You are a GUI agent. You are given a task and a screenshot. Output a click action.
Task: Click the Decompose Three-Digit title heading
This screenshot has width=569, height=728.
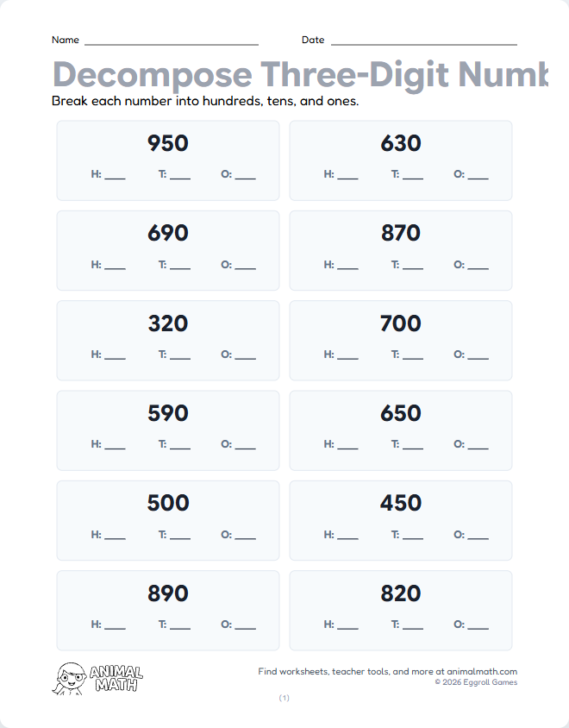pyautogui.click(x=299, y=75)
